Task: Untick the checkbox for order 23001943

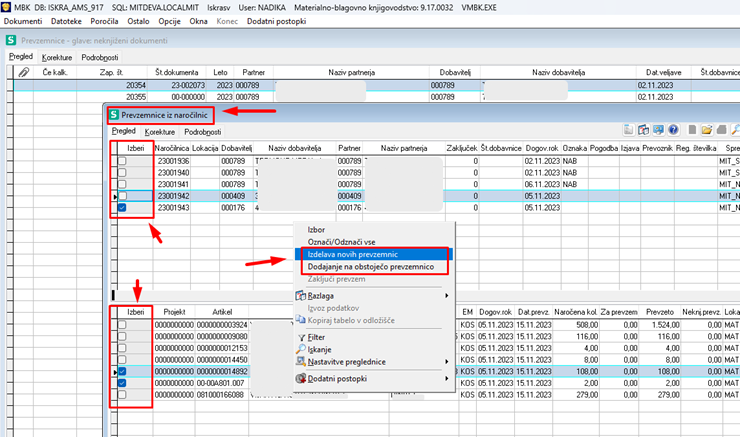Action: tap(122, 208)
